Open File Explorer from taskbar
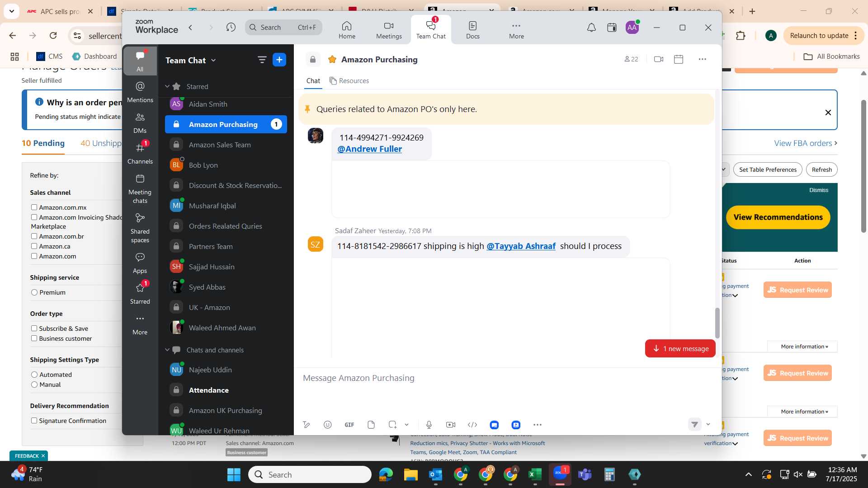868x488 pixels. coord(410,474)
